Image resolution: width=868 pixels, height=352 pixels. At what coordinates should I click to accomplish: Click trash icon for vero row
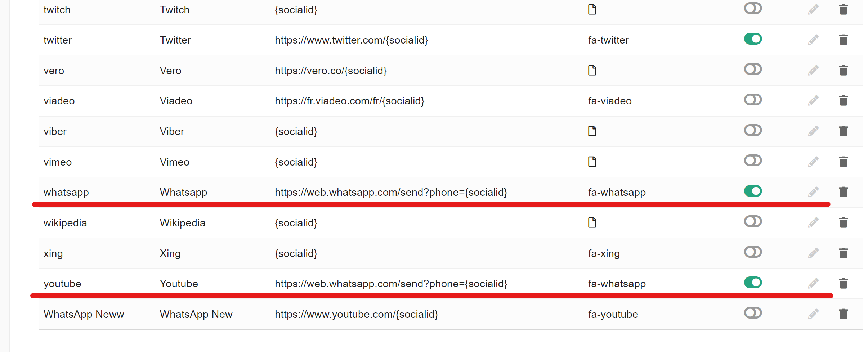[843, 70]
